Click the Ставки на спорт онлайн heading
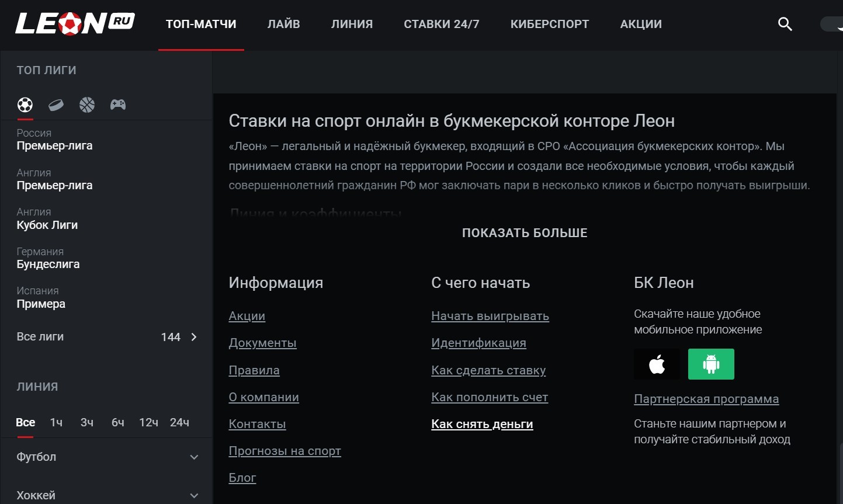Image resolution: width=843 pixels, height=504 pixels. pos(452,121)
